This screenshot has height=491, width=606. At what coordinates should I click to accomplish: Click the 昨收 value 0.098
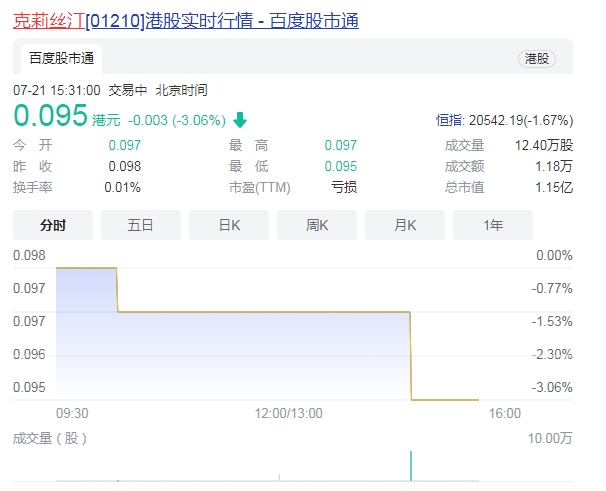[124, 166]
